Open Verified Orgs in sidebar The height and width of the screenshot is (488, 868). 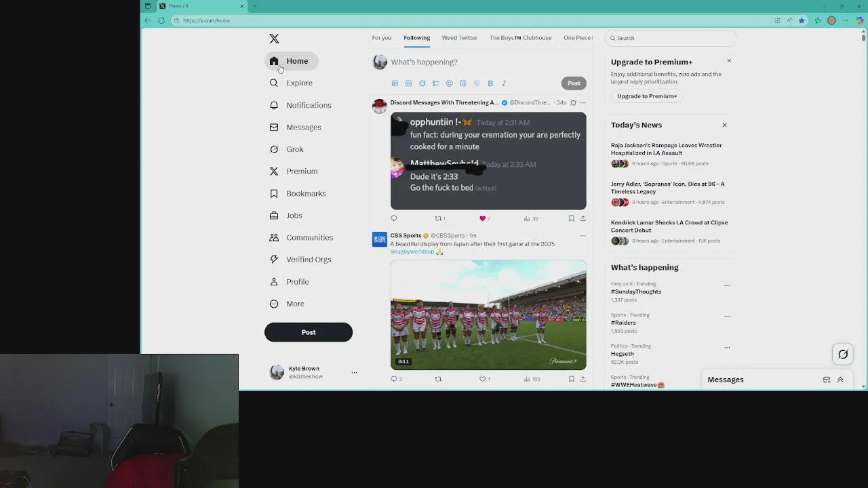tap(300, 260)
